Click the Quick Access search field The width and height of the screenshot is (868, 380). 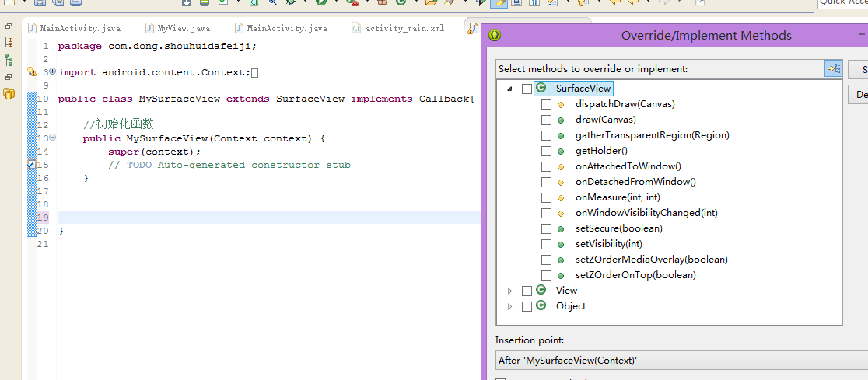[842, 2]
